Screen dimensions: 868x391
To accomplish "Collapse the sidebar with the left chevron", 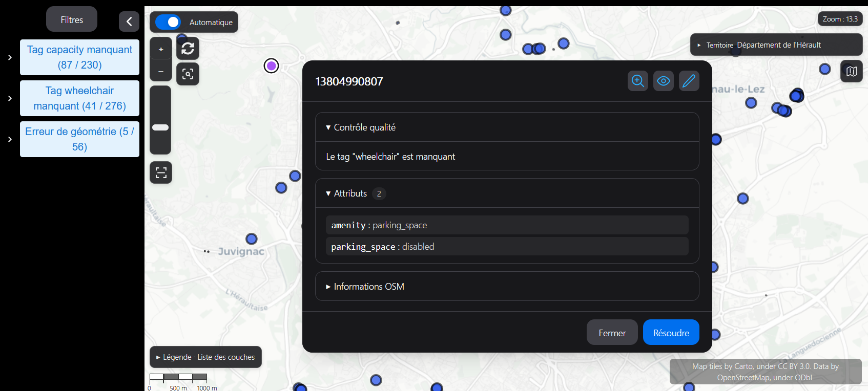I will pyautogui.click(x=129, y=21).
